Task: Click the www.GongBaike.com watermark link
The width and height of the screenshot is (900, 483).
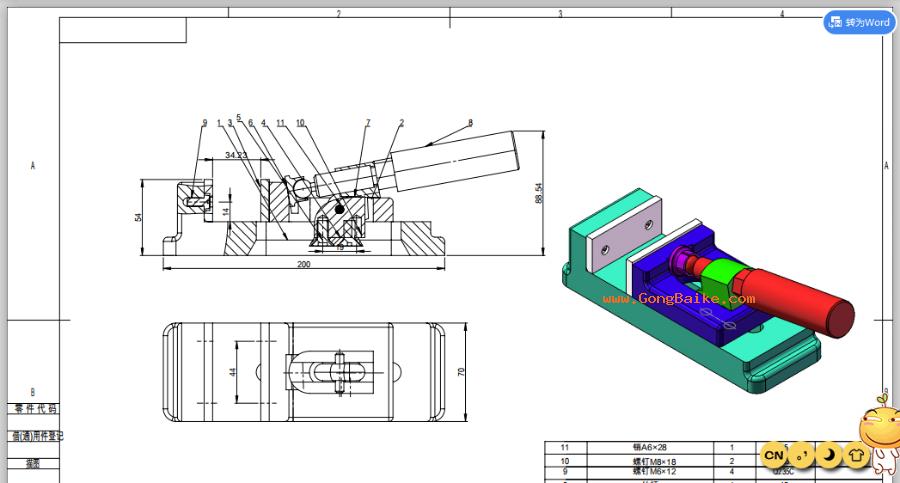Action: pyautogui.click(x=671, y=298)
